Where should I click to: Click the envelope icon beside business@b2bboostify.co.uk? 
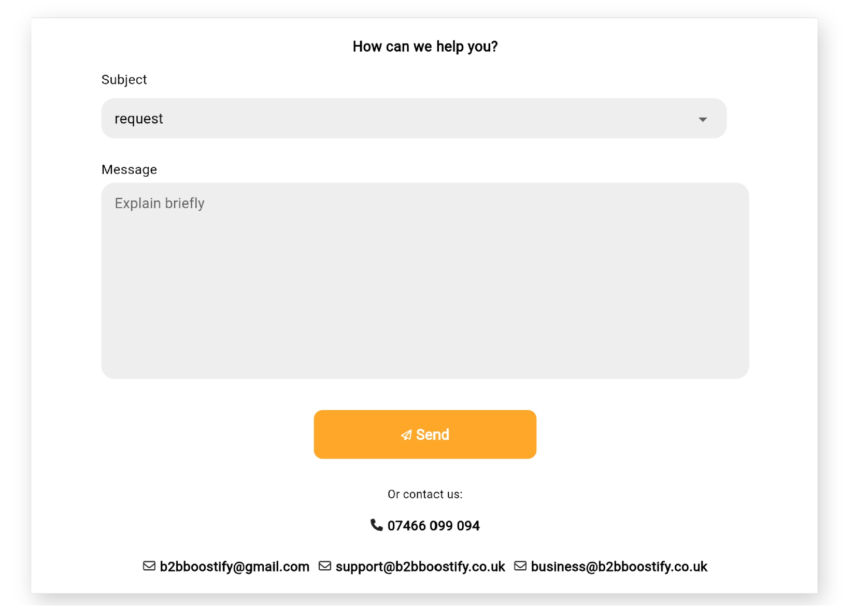click(x=520, y=566)
